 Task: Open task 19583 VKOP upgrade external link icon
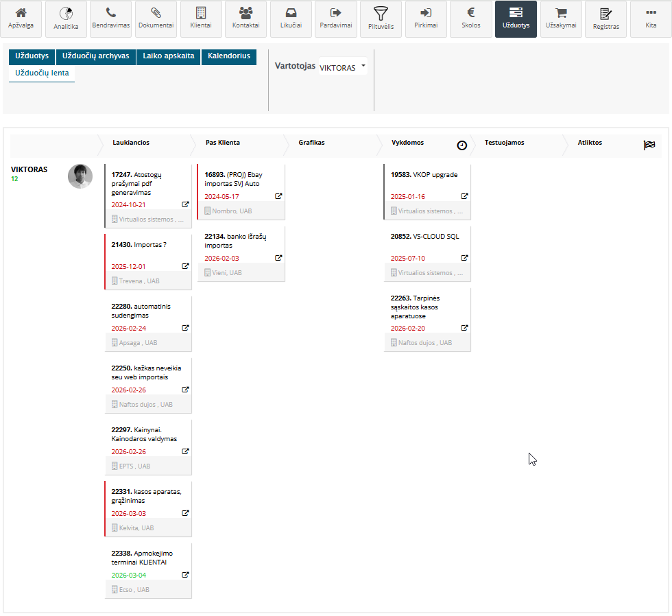pos(464,196)
